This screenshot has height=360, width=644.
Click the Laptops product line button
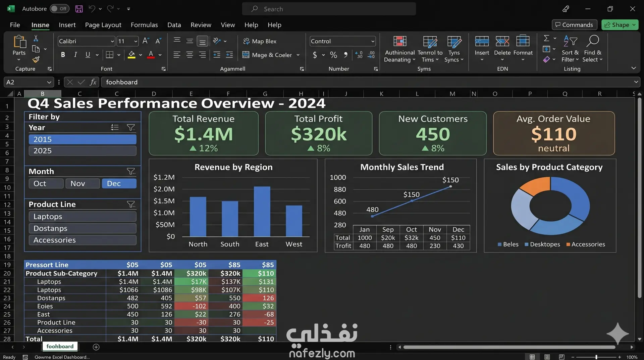click(83, 217)
